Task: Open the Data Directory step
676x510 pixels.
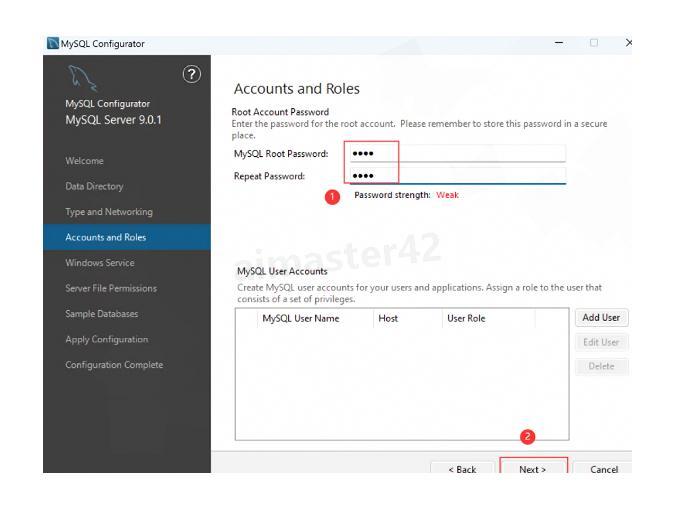Action: tap(94, 186)
